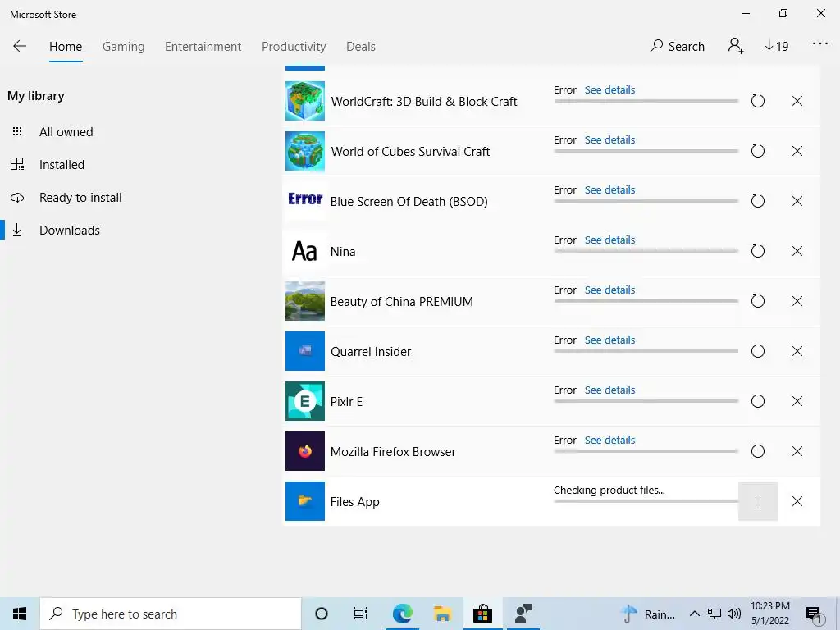Retry the Nina font download

point(757,251)
